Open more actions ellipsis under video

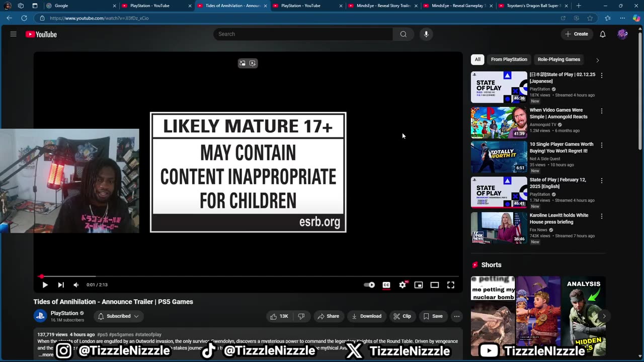[456, 316]
